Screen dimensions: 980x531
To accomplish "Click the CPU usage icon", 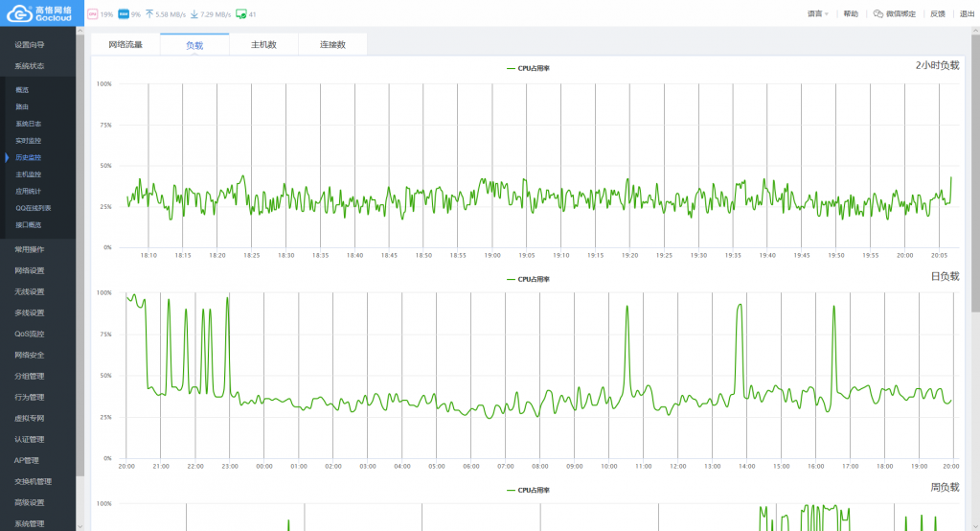I will [93, 13].
